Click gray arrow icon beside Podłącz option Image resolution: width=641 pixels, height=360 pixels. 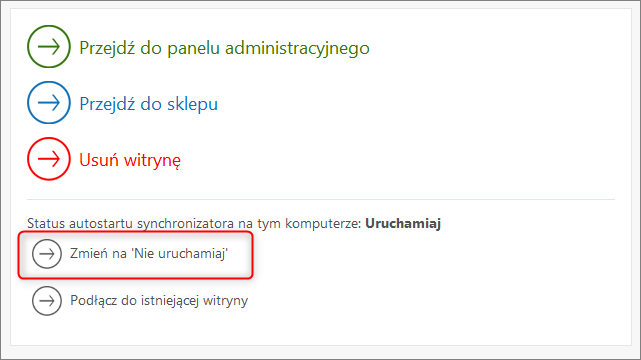47,301
